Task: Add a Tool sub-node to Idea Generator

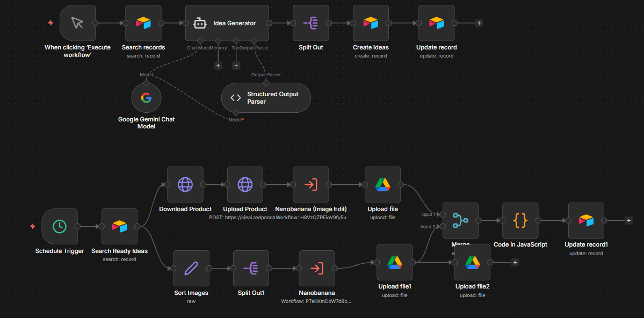Action: click(236, 66)
